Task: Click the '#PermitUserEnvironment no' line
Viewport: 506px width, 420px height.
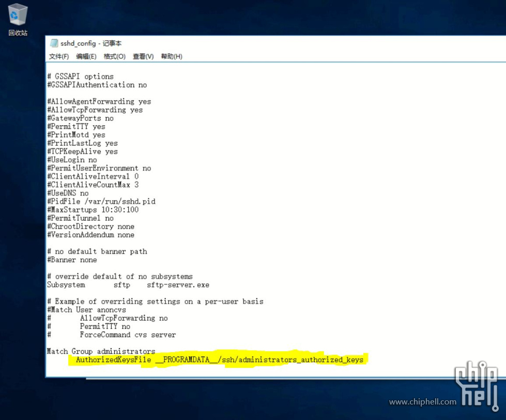Action: pos(99,168)
